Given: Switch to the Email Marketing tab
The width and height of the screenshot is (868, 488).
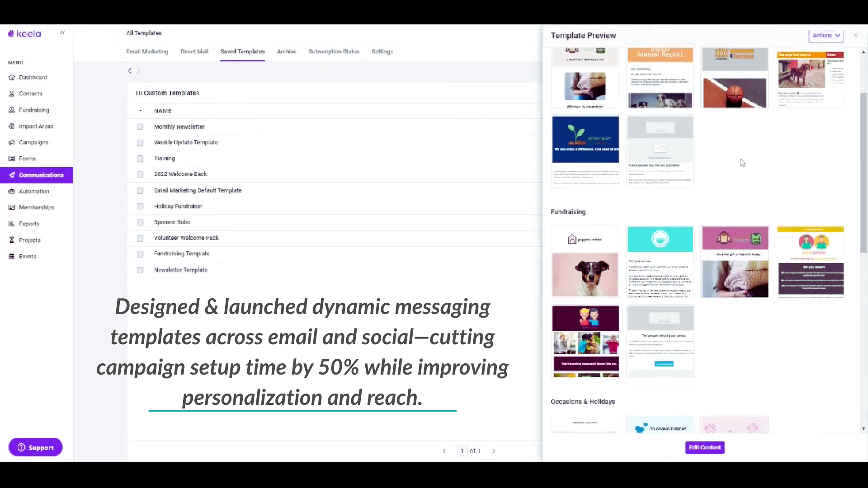Looking at the screenshot, I should tap(147, 52).
